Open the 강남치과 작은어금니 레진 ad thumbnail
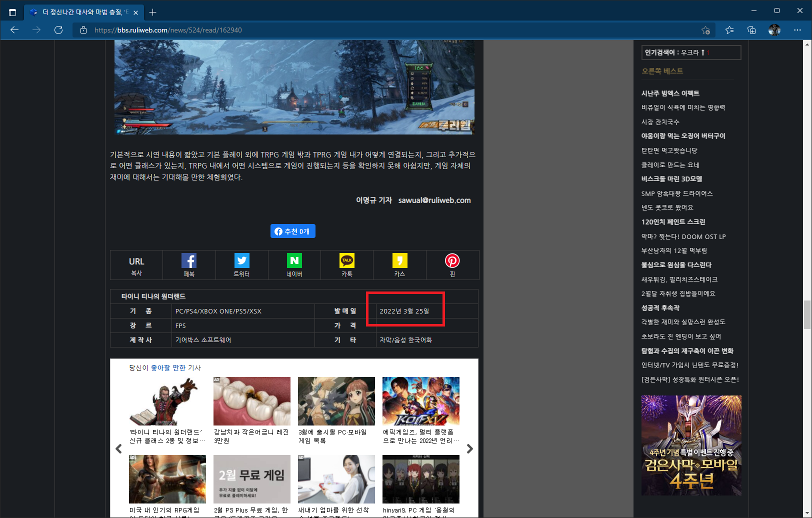 pyautogui.click(x=251, y=401)
